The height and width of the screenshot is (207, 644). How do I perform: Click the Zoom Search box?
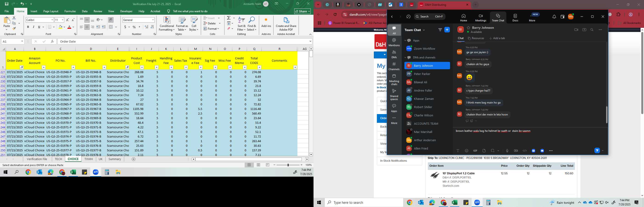tap(429, 17)
